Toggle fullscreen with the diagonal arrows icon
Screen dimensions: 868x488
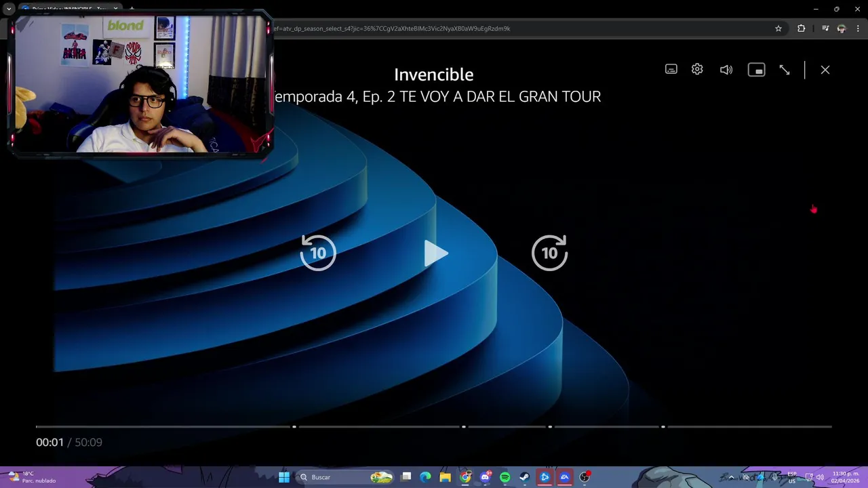point(785,70)
